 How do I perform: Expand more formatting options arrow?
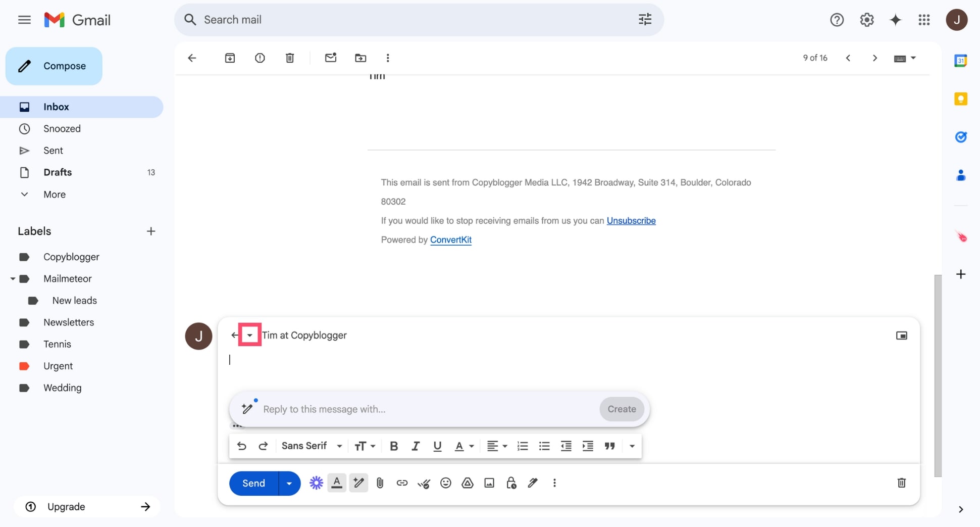coord(632,446)
